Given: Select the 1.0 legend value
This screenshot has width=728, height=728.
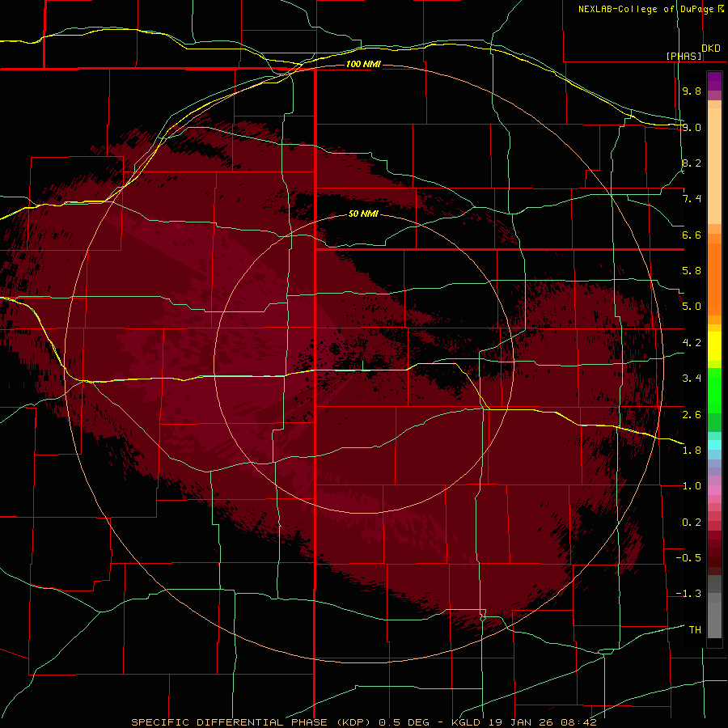Looking at the screenshot, I should tap(692, 486).
